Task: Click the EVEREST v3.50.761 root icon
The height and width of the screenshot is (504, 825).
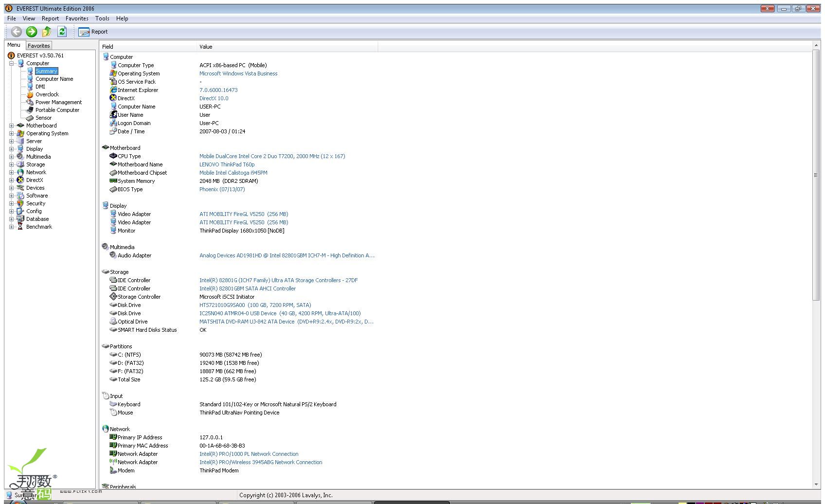Action: [11, 55]
